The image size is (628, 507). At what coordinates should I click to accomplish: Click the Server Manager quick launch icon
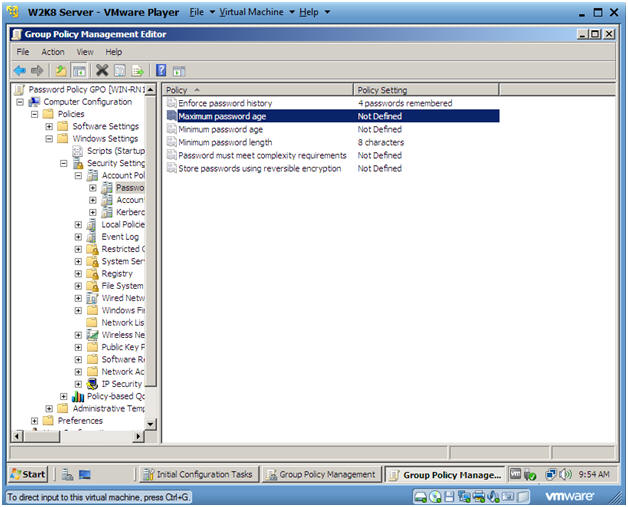click(67, 475)
